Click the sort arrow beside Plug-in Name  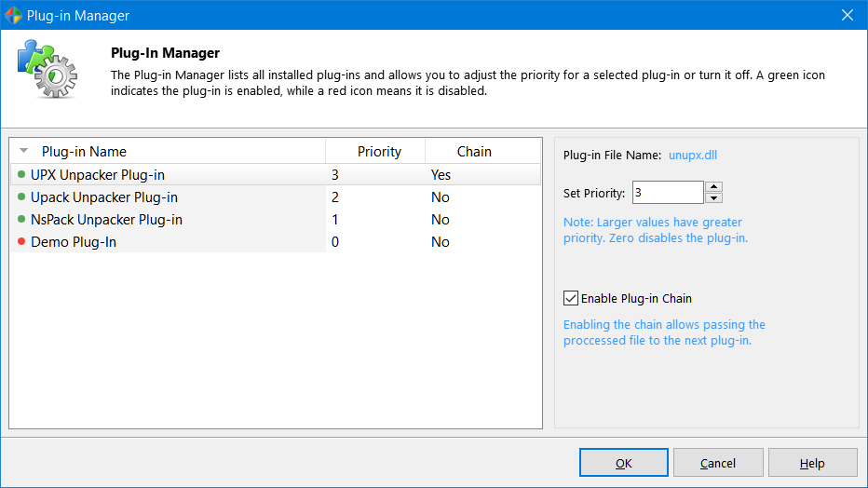(24, 151)
